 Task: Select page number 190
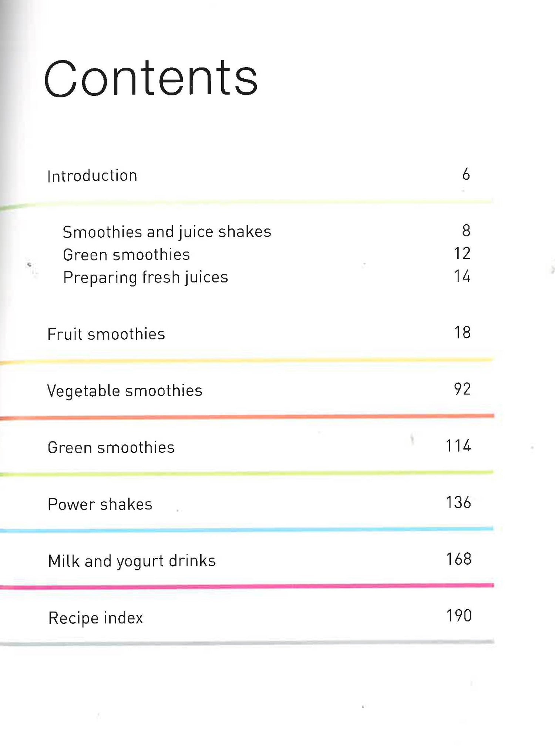click(458, 616)
